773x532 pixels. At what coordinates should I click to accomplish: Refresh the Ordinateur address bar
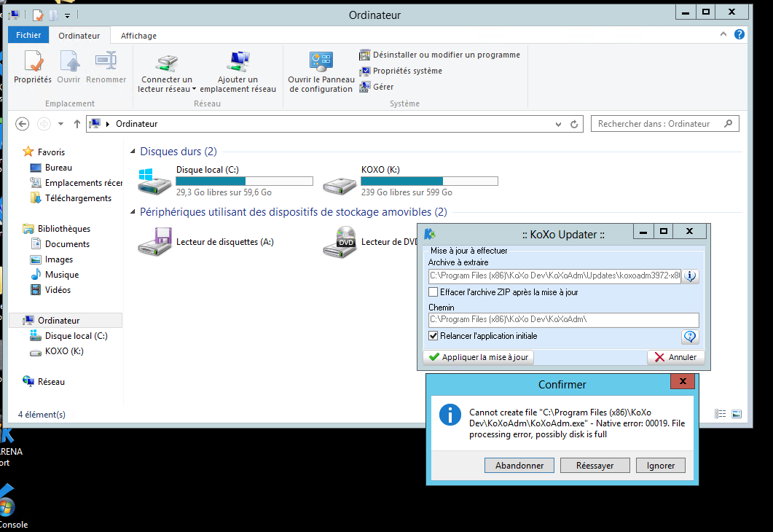tap(574, 124)
